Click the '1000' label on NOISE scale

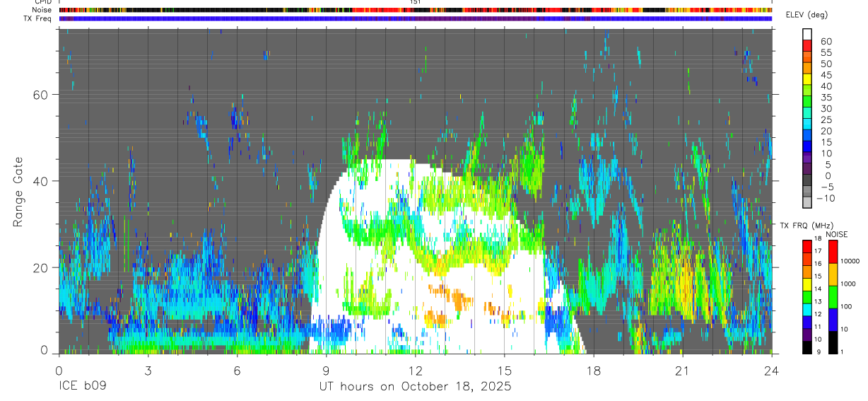coord(848,284)
